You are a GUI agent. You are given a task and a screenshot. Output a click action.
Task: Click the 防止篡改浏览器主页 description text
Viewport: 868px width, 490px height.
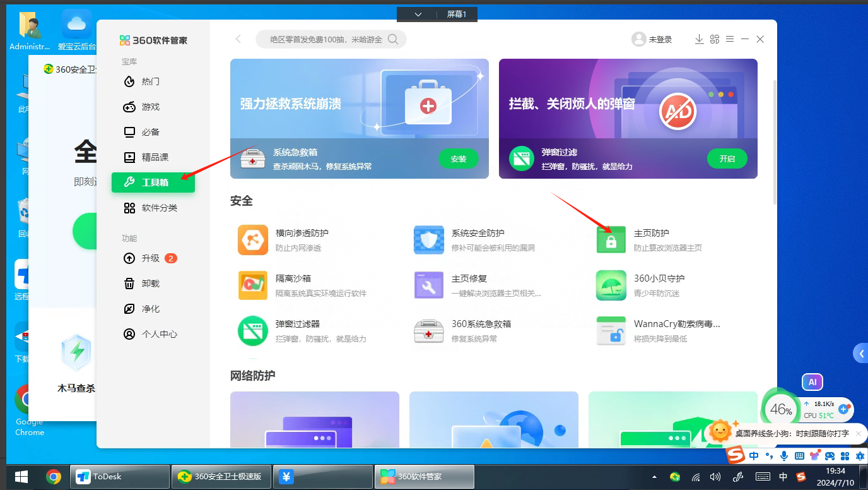(667, 248)
